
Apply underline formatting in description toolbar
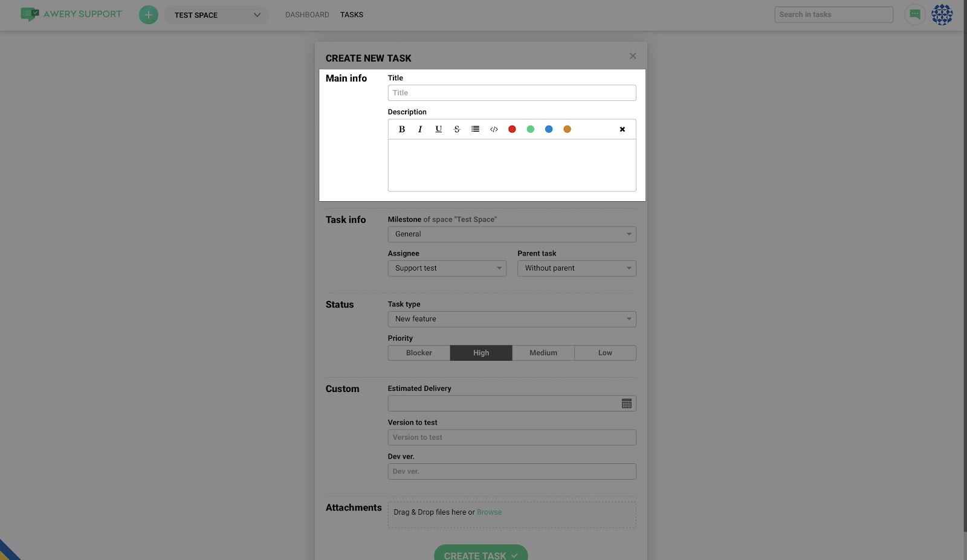click(x=439, y=129)
